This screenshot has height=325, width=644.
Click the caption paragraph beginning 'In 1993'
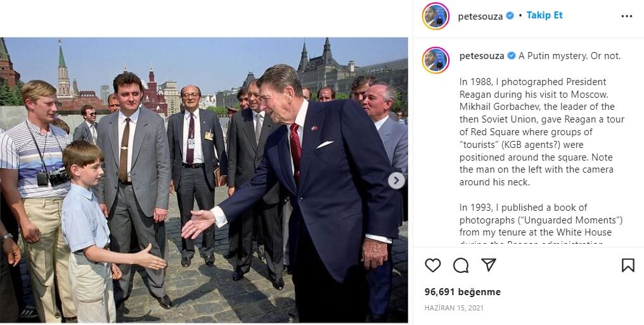pyautogui.click(x=541, y=223)
